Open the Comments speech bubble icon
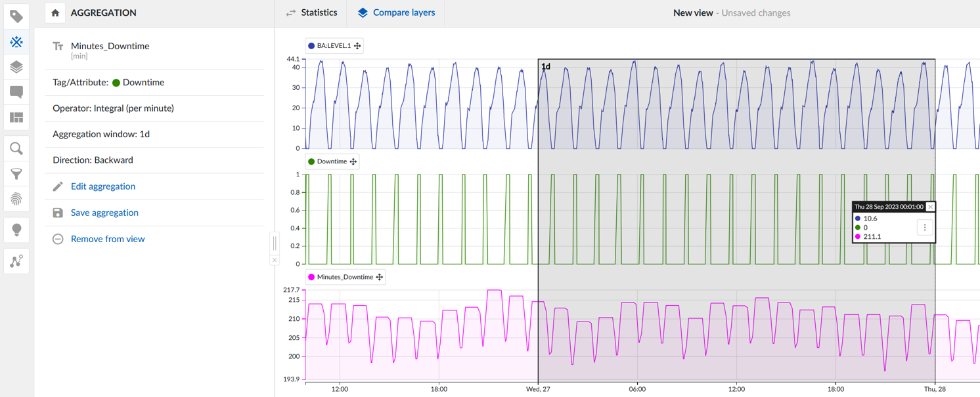Viewport: 980px width, 397px height. [16, 92]
